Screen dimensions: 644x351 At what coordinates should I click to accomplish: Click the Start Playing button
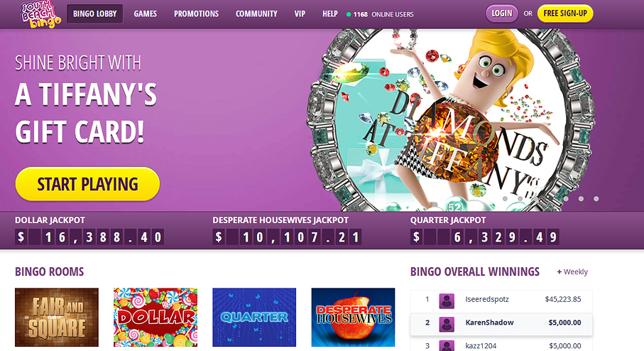87,184
